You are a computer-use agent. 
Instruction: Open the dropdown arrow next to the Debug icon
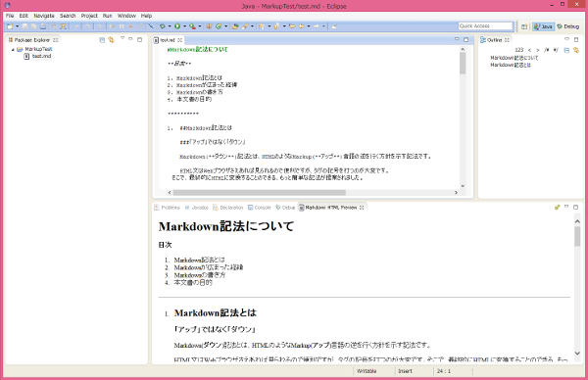[170, 26]
